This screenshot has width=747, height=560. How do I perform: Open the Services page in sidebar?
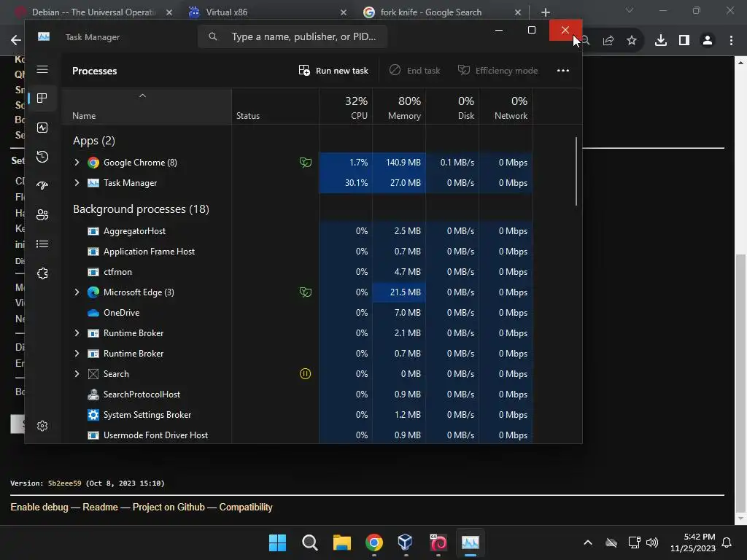click(42, 273)
